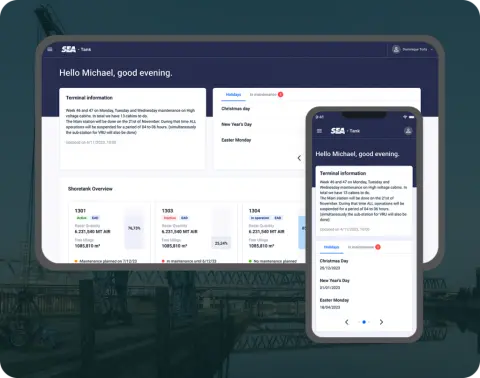Open profile avatar in phone header
Screen dimensions: 480x378
(408, 131)
